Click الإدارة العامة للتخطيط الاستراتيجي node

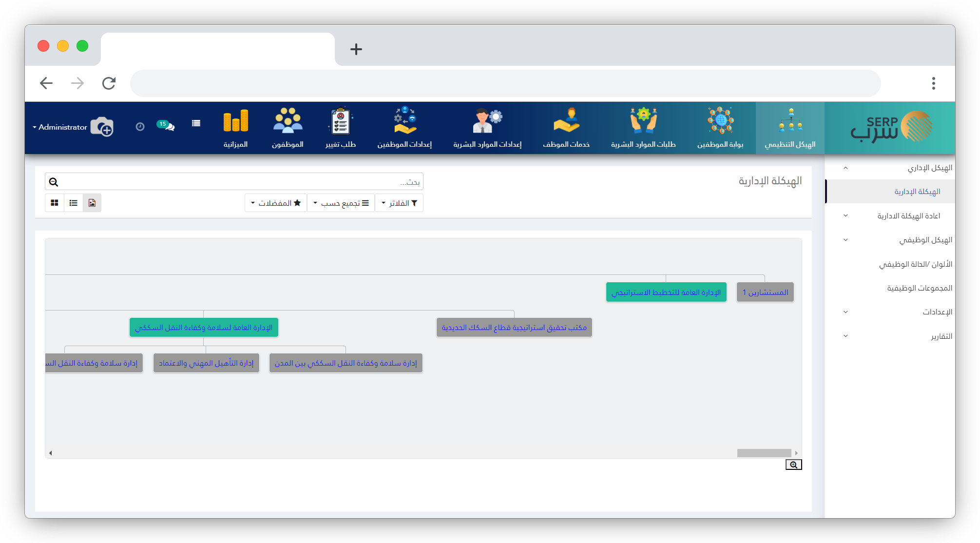(666, 292)
